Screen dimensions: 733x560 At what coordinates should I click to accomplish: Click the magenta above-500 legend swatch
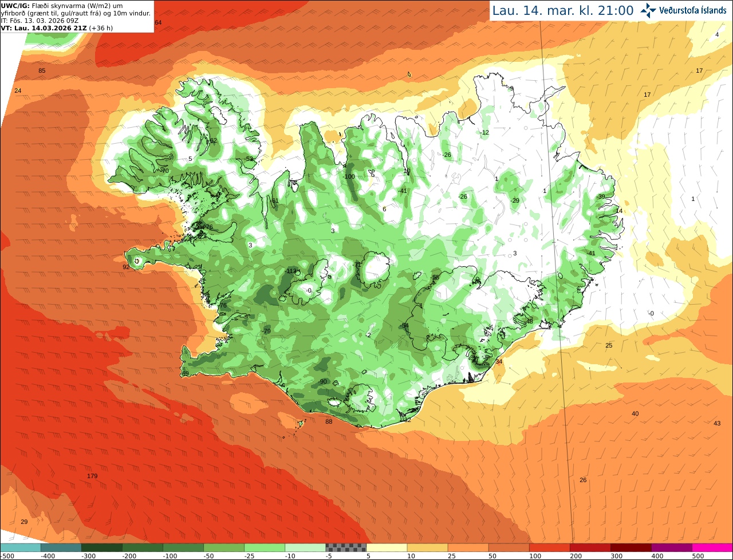712,547
